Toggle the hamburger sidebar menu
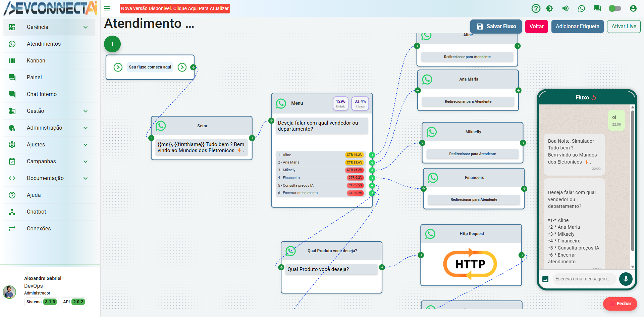Viewport: 644px width, 317px height. point(107,8)
